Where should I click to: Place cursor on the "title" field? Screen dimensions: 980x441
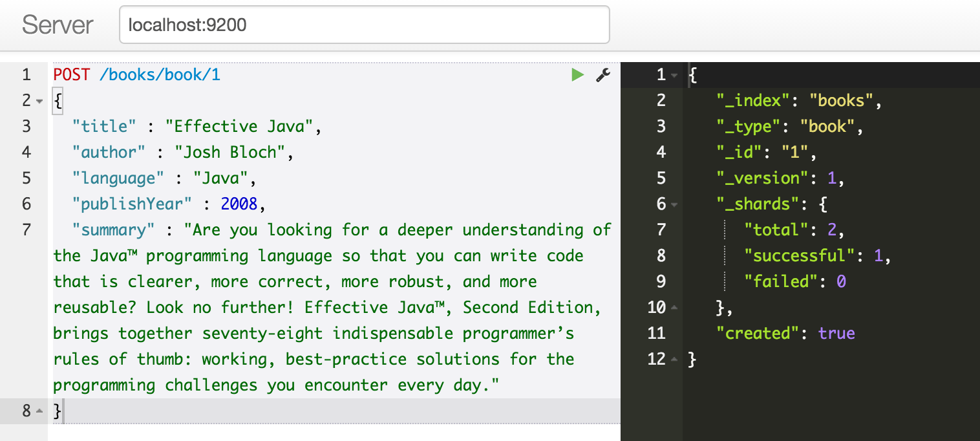[x=103, y=126]
